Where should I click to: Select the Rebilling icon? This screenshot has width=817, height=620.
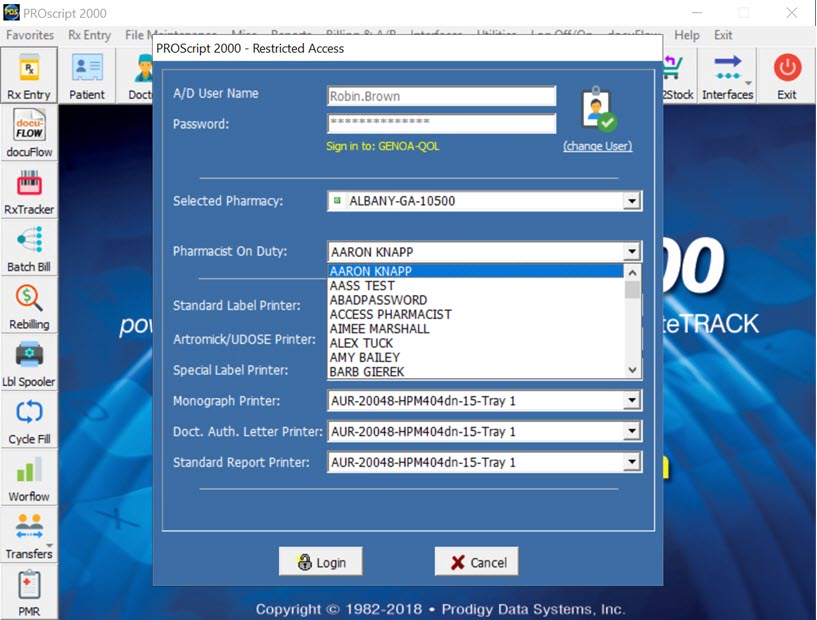29,305
